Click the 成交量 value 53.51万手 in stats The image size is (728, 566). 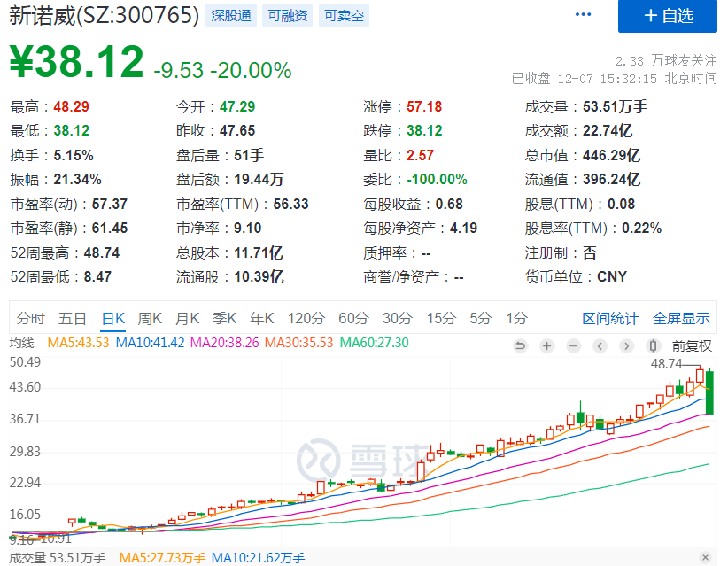pos(615,107)
